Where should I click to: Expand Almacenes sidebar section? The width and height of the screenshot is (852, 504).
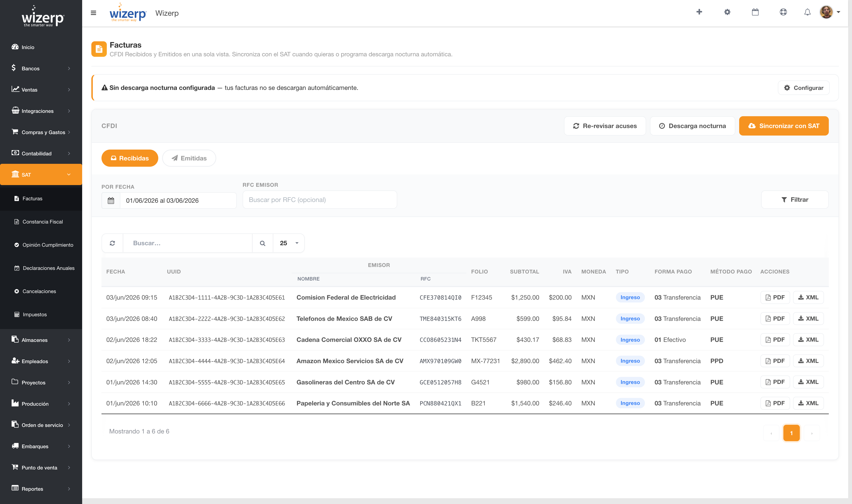[x=41, y=340]
